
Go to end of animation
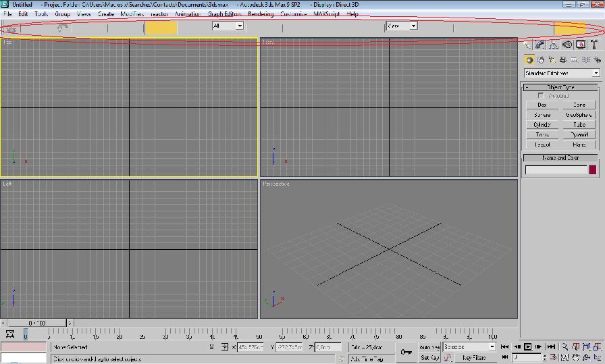pyautogui.click(x=551, y=346)
